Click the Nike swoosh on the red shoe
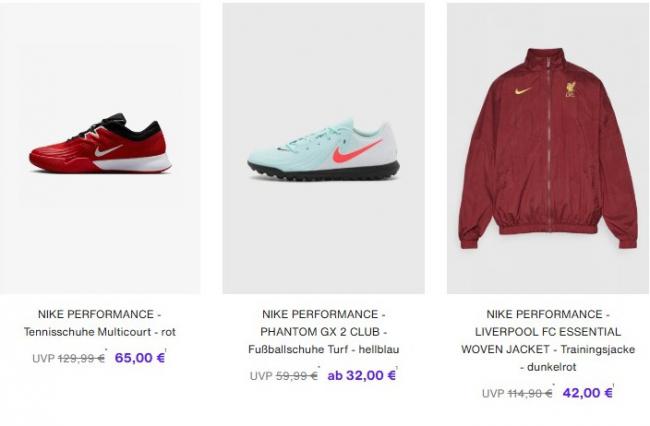Screen dimensions: 650x426 [x=109, y=150]
